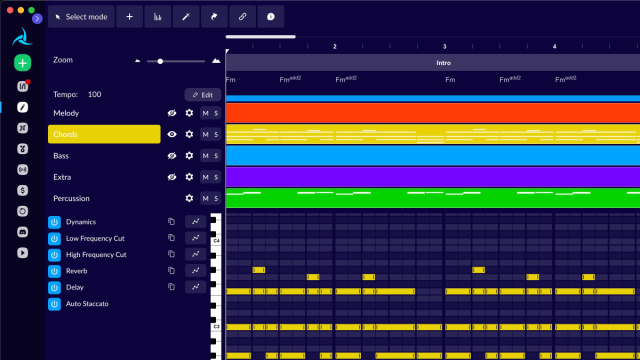The width and height of the screenshot is (640, 360).
Task: Mute the Percussion track
Action: [x=205, y=198]
